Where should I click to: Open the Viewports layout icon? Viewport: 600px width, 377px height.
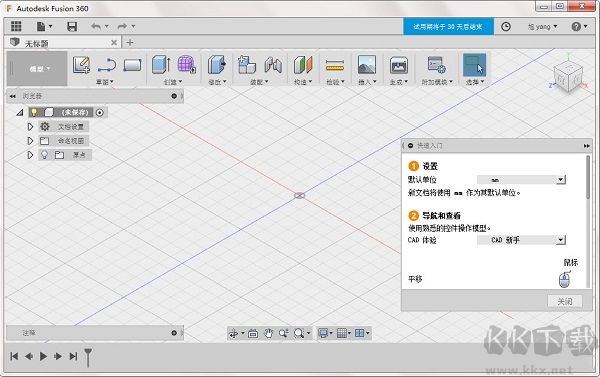pyautogui.click(x=360, y=333)
